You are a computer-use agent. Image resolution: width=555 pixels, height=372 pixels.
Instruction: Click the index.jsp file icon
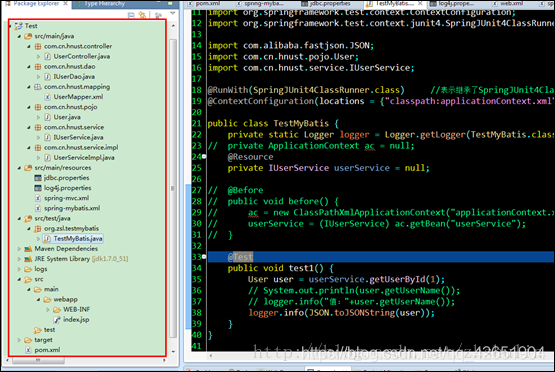click(57, 320)
